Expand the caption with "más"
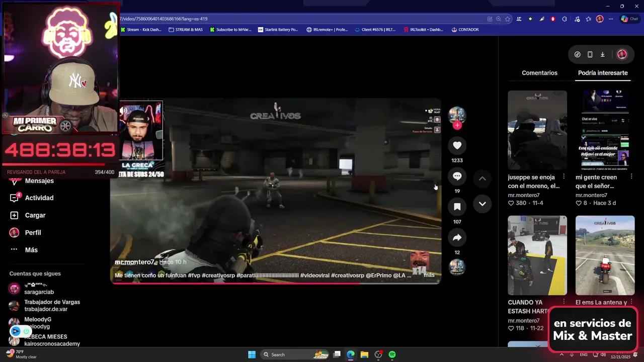The image size is (644, 362). coord(429,275)
